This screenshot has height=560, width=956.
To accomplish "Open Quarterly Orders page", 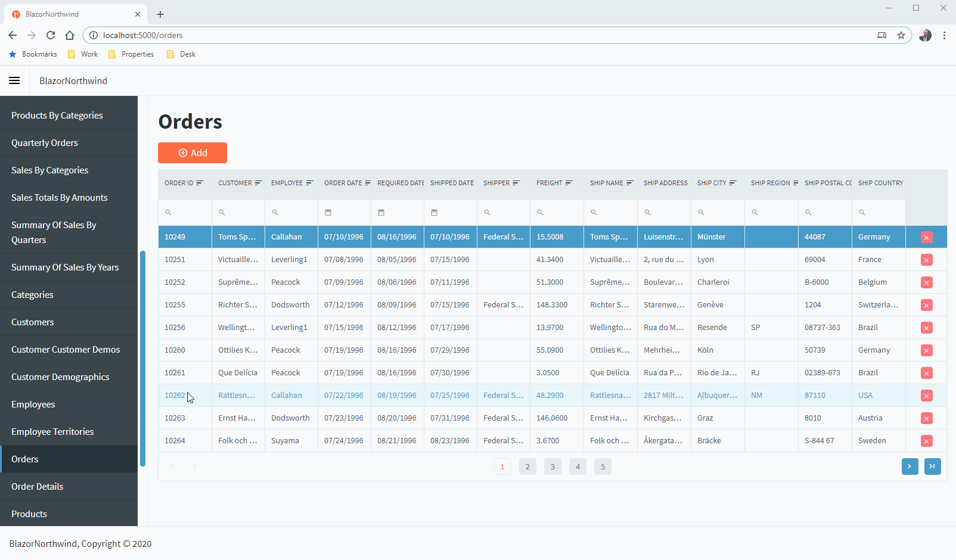I will (69, 143).
